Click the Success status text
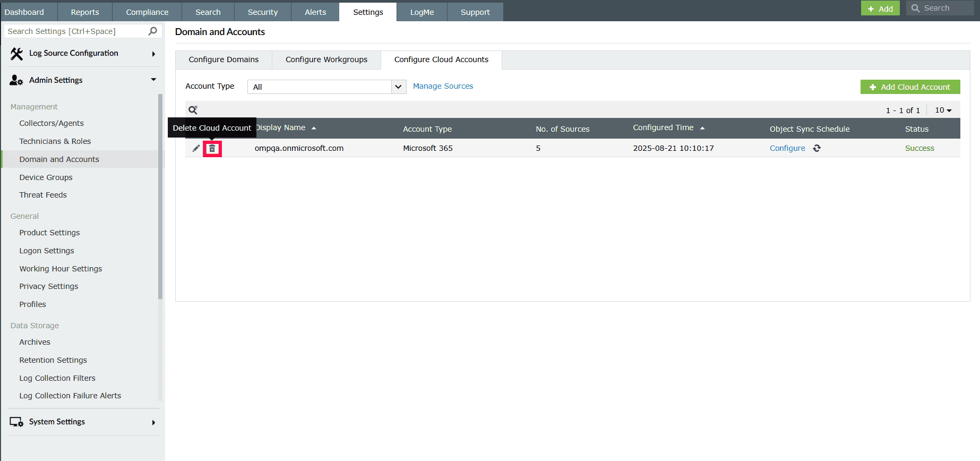The height and width of the screenshot is (461, 980). point(919,148)
